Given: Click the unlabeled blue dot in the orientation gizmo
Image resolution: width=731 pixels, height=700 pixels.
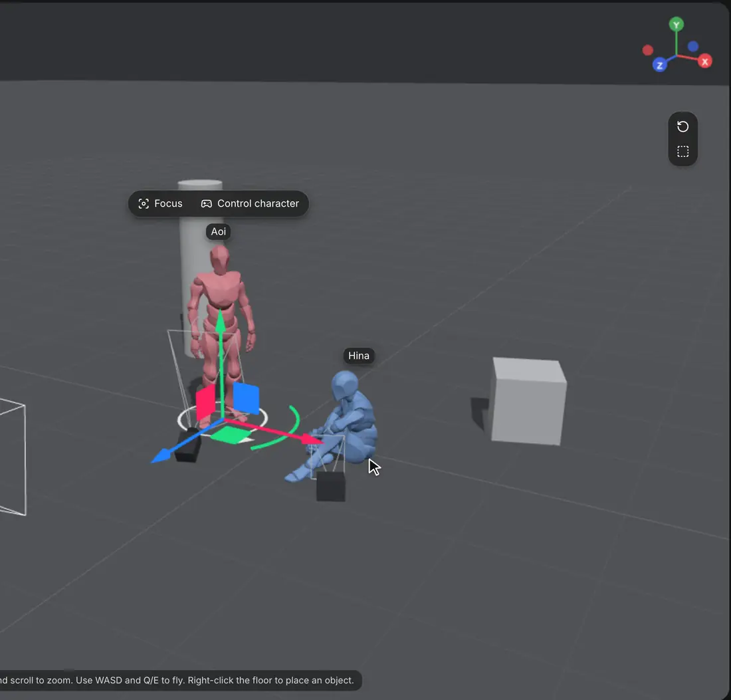Looking at the screenshot, I should [692, 46].
